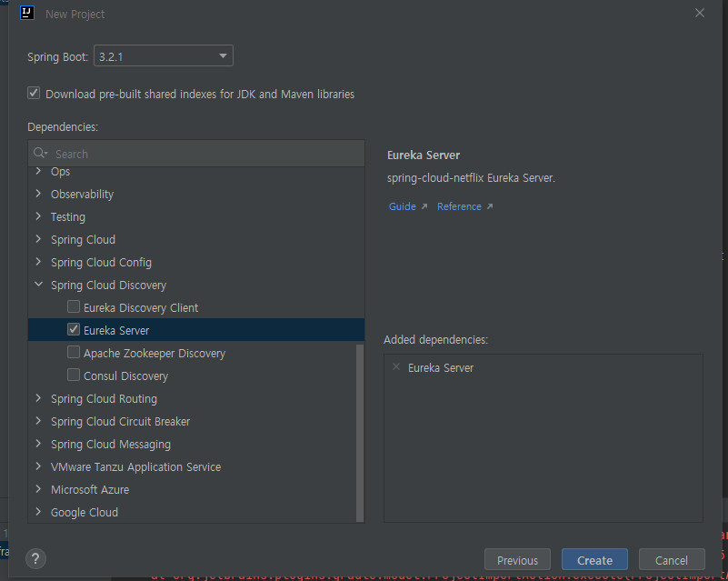Select the Spring Cloud Discovery tree label

pos(108,285)
